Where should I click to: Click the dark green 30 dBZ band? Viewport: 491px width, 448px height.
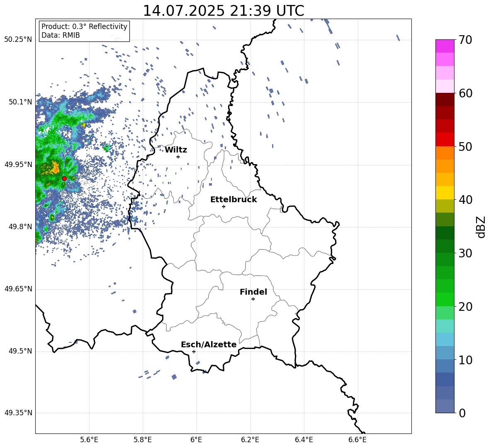point(445,246)
